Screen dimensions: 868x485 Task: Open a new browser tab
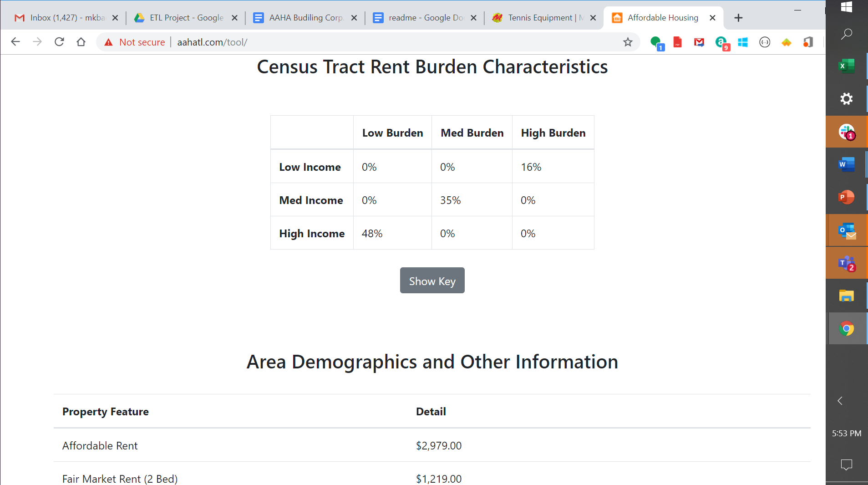(x=738, y=18)
